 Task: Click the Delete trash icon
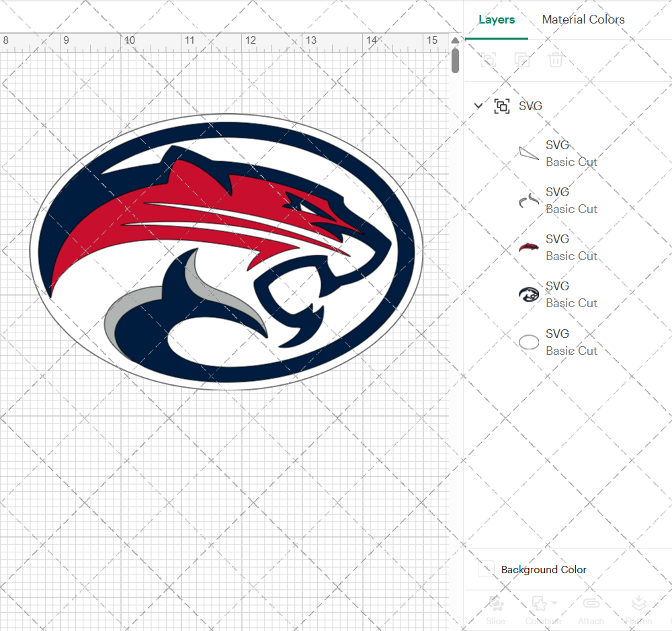coord(556,60)
